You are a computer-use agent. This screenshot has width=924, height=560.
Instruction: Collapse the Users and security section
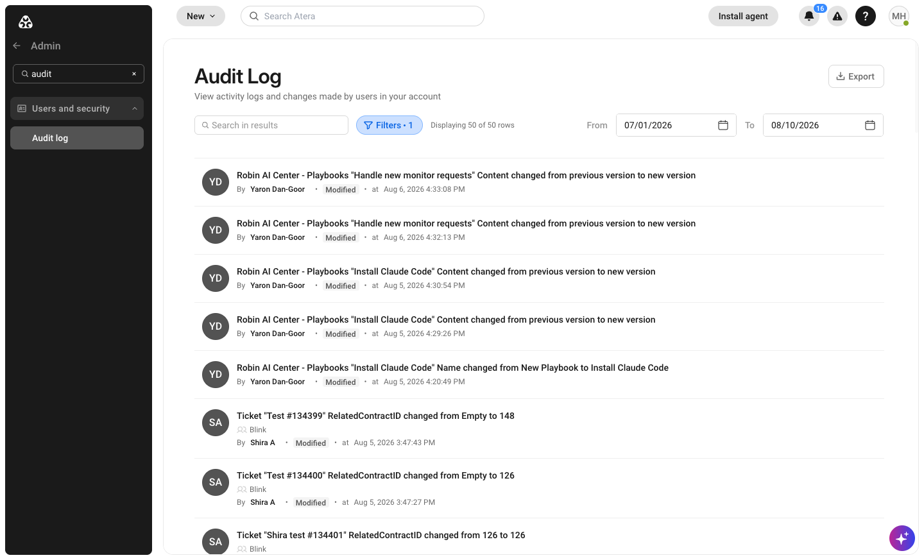click(77, 108)
